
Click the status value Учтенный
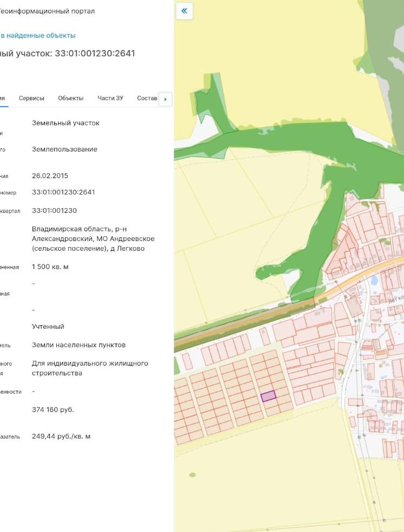click(x=48, y=326)
